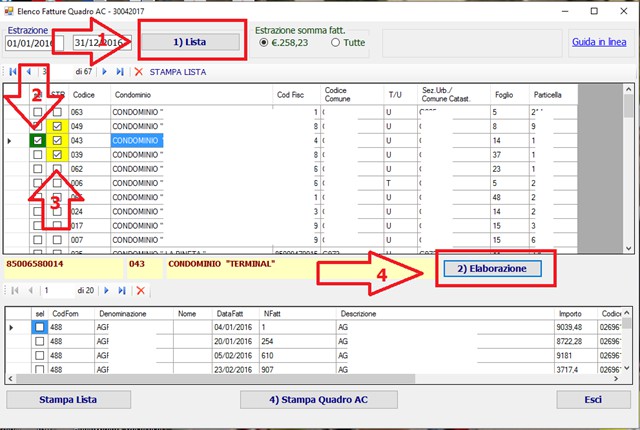
Task: Click the Esci button
Action: click(x=593, y=399)
